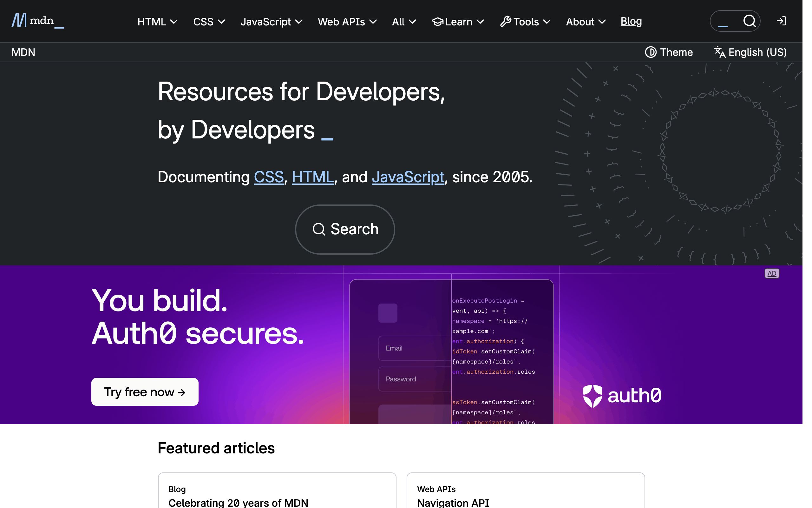Click the magnifier icon inside the hero Search button
Screen dimensions: 812x508
(319, 230)
